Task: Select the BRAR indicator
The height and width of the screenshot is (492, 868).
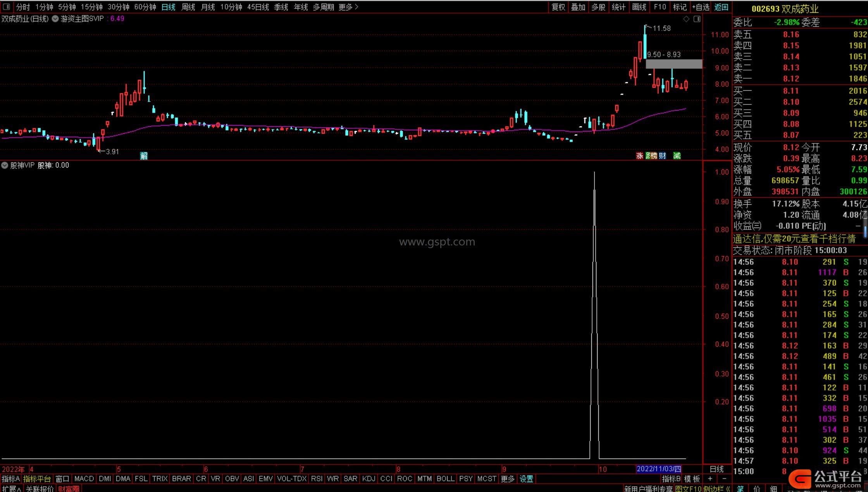Action: (181, 479)
